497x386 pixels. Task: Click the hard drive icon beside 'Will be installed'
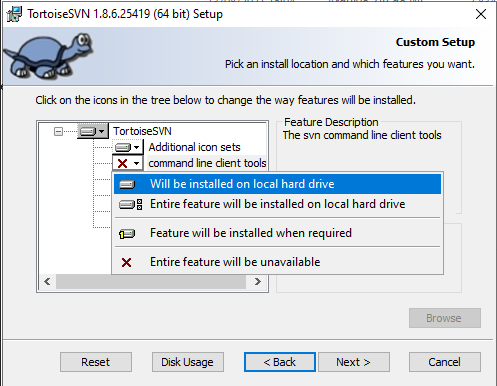click(127, 184)
